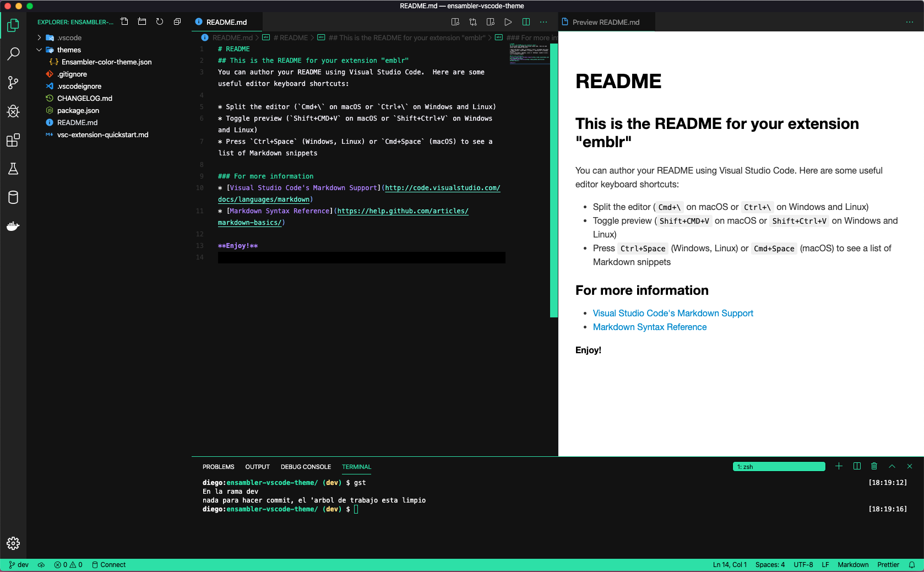Select README.md in the Explorer tree
The height and width of the screenshot is (572, 924).
pos(109,122)
